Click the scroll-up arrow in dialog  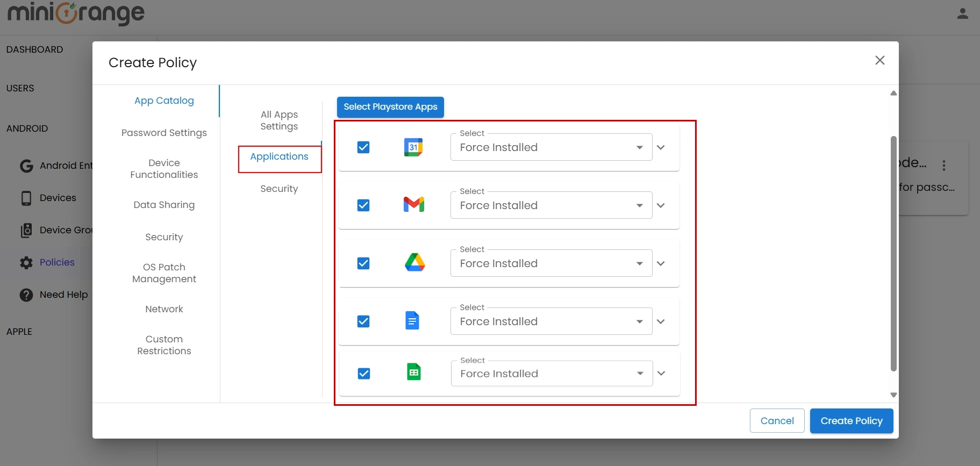(x=893, y=93)
